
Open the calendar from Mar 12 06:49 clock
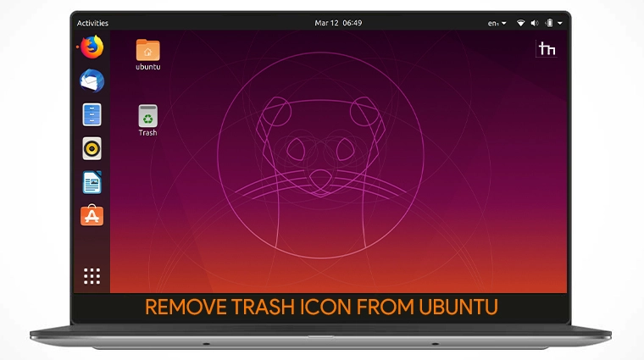(338, 23)
